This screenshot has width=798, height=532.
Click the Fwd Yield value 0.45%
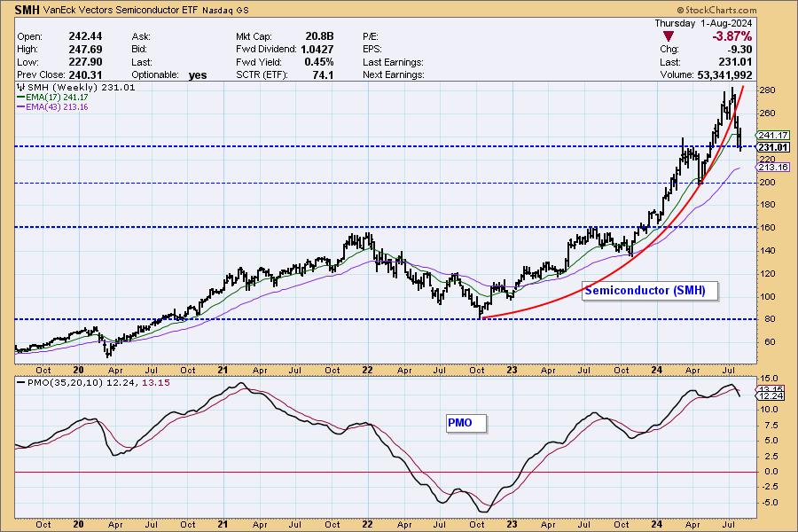[319, 62]
